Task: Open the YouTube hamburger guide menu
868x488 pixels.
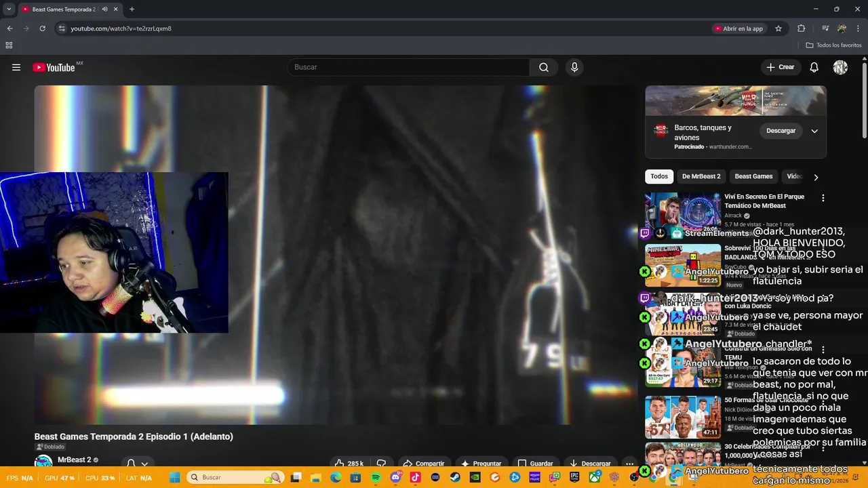Action: [x=16, y=67]
